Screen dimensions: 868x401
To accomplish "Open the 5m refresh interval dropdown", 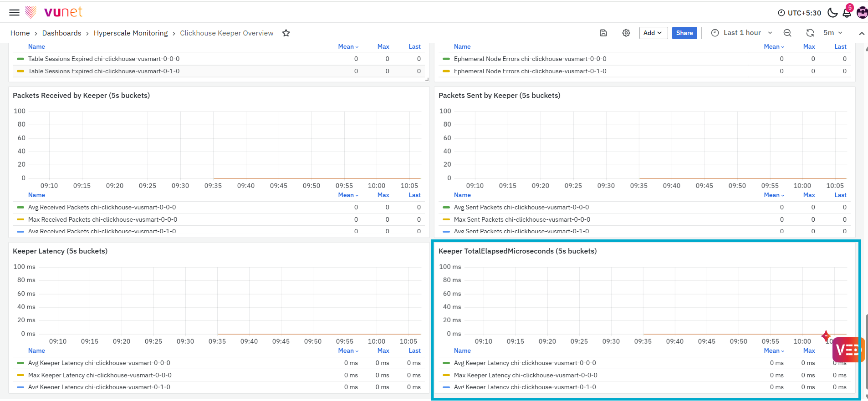I will pyautogui.click(x=833, y=33).
